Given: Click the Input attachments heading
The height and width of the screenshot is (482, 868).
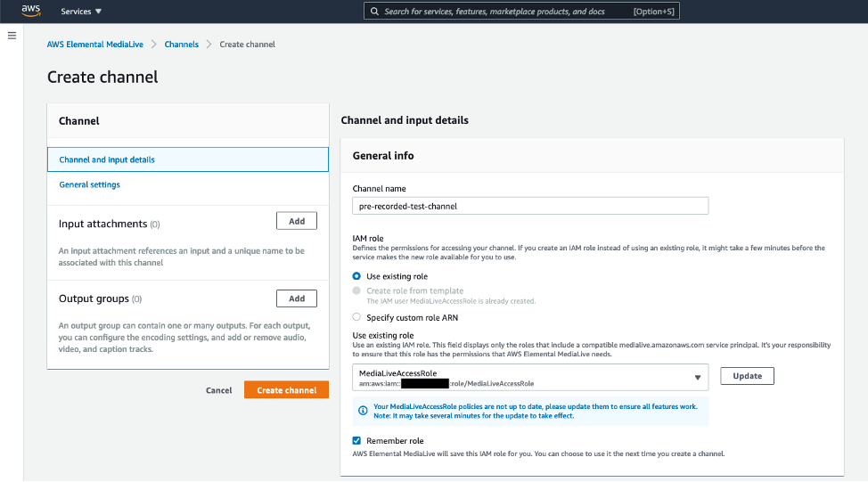Looking at the screenshot, I should click(103, 224).
